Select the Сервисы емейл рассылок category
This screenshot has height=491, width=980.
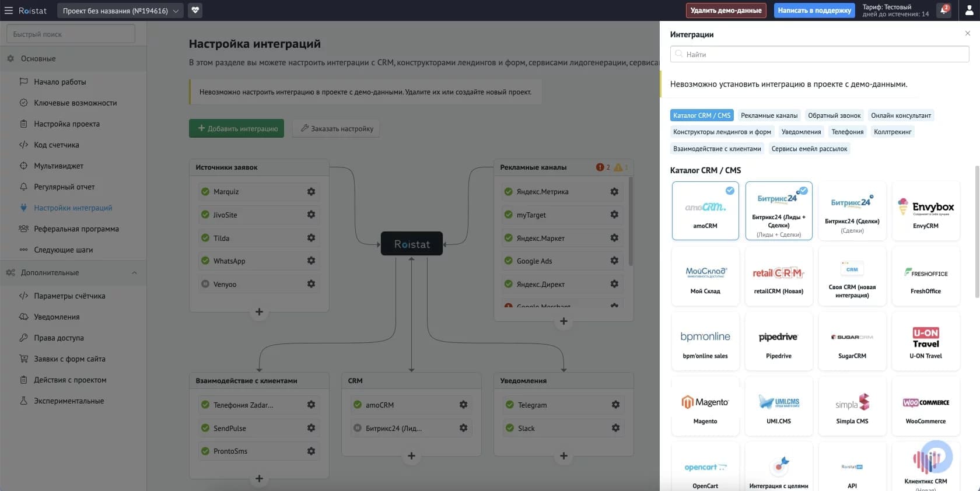(809, 149)
